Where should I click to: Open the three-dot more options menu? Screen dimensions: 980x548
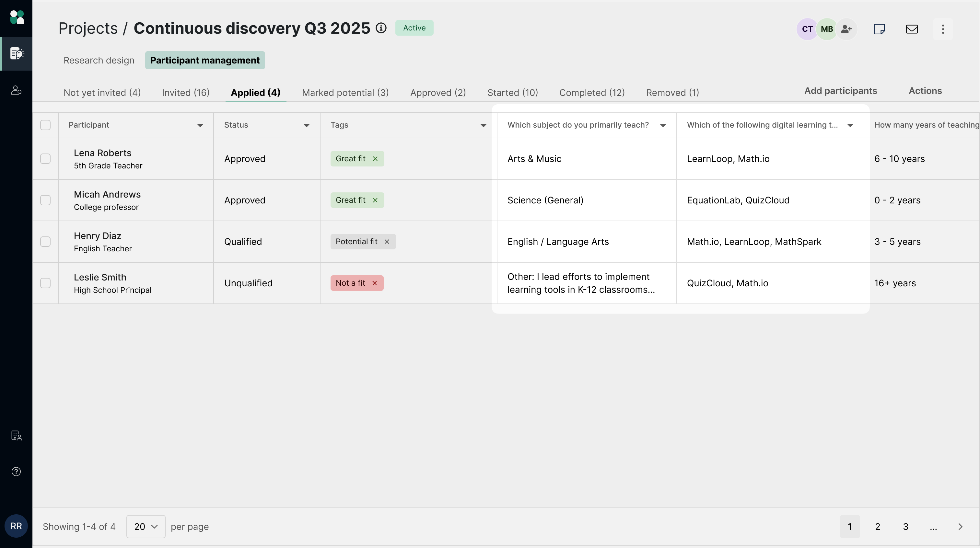943,29
